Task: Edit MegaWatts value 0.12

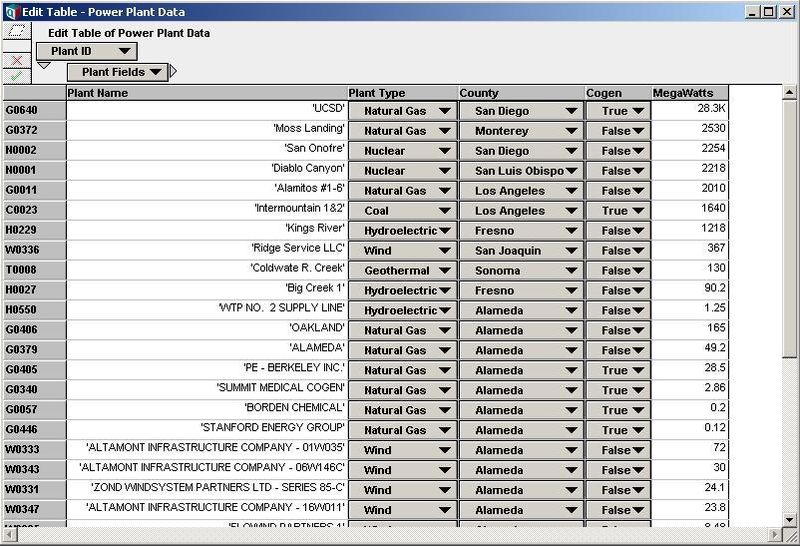Action: (690, 429)
